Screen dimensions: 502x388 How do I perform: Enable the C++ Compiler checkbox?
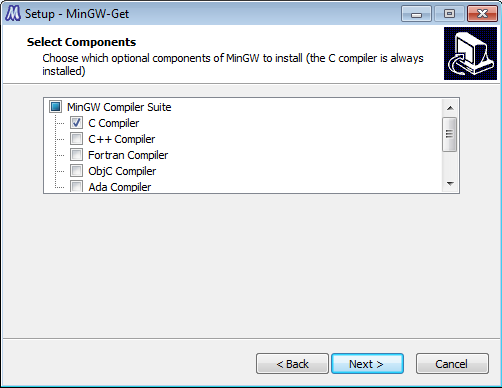pyautogui.click(x=76, y=139)
